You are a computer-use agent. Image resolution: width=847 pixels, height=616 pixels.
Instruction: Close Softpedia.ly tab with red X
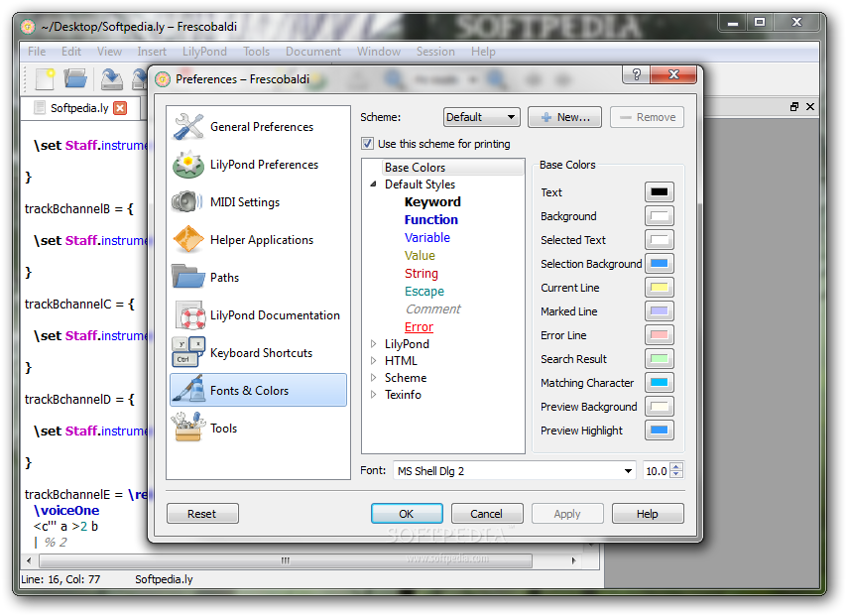pos(120,108)
